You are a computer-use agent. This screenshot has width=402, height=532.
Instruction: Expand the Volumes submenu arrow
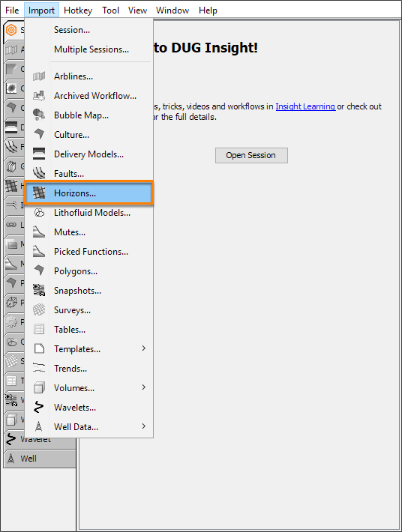143,387
